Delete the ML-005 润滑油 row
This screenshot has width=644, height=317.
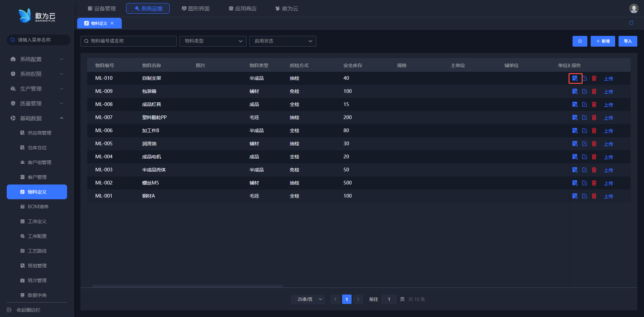[594, 144]
